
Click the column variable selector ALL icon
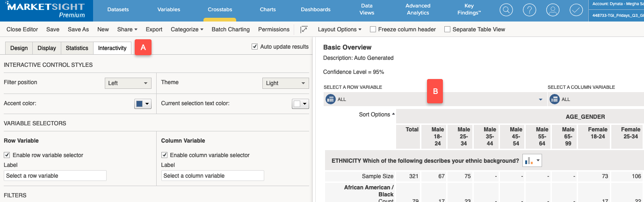coord(555,99)
